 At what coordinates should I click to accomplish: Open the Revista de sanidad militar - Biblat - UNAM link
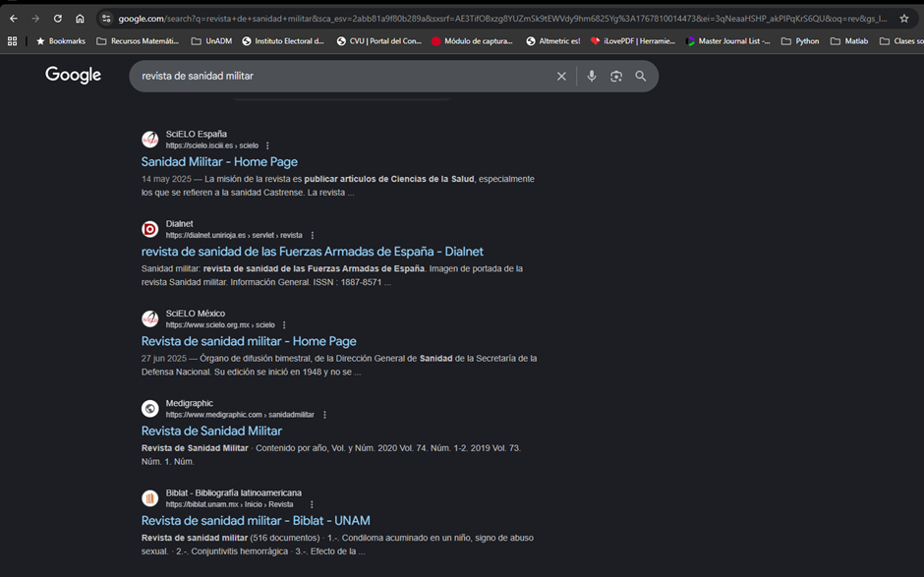click(x=256, y=521)
